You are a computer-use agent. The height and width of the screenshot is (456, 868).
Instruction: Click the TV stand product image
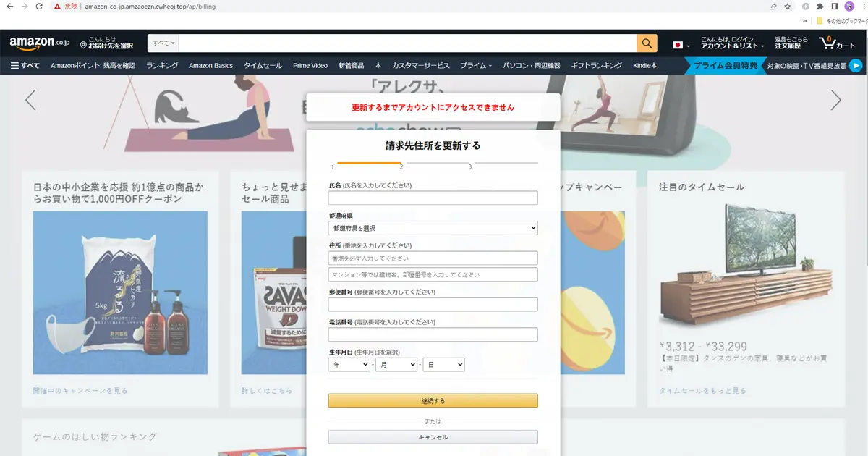tap(747, 266)
